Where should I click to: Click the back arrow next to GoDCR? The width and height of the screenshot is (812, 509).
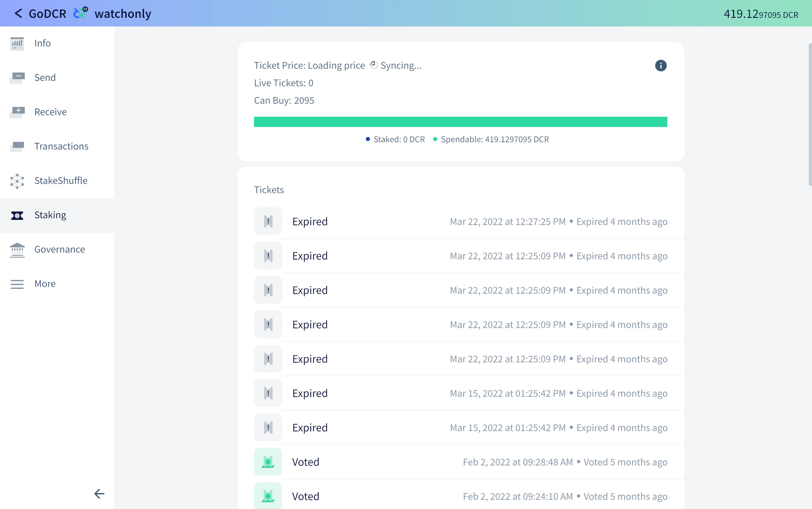coord(18,13)
